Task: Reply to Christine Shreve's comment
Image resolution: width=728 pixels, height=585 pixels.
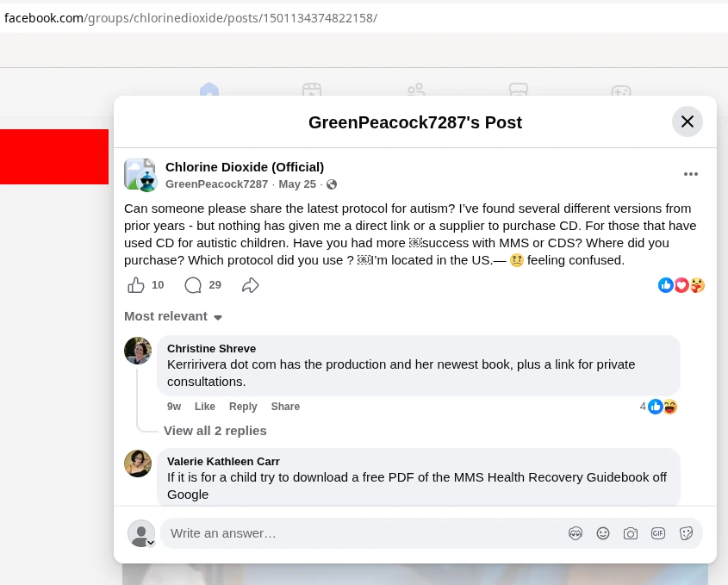Action: [x=243, y=407]
